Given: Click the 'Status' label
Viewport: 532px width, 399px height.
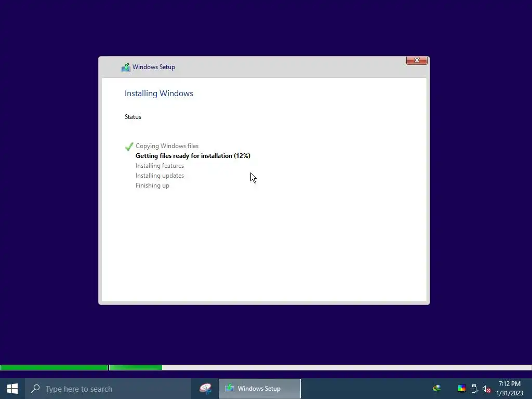Looking at the screenshot, I should click(132, 117).
